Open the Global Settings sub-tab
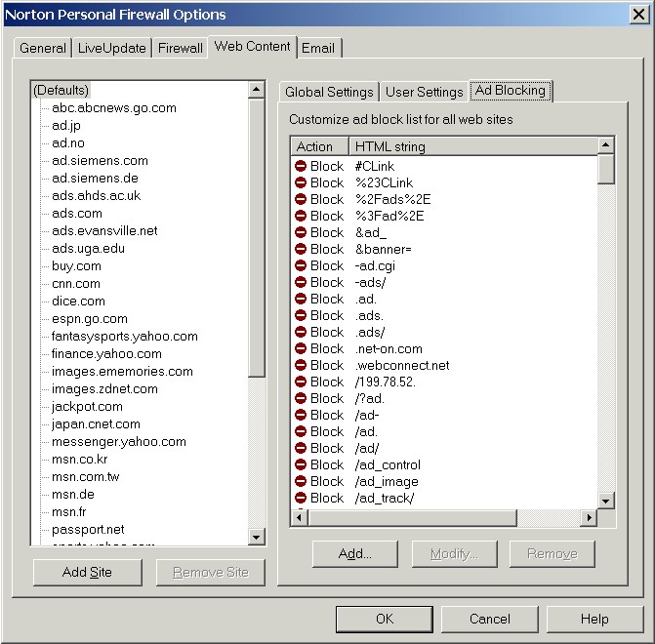655x644 pixels. coord(329,92)
